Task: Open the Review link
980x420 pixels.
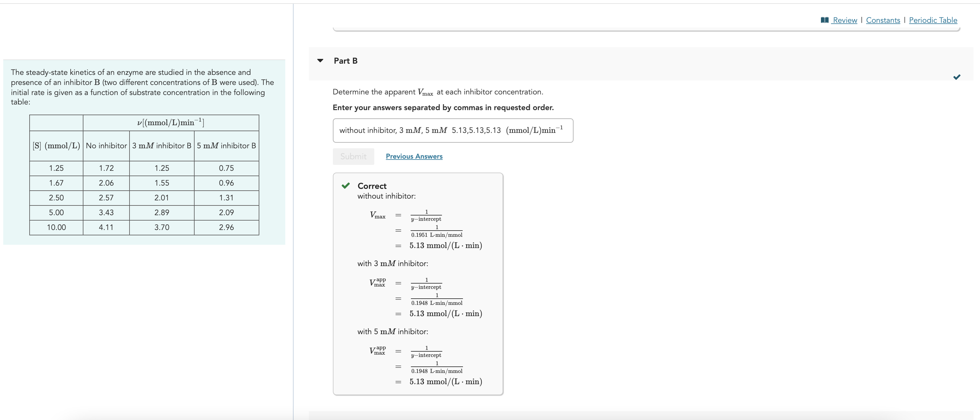Action: pyautogui.click(x=845, y=20)
